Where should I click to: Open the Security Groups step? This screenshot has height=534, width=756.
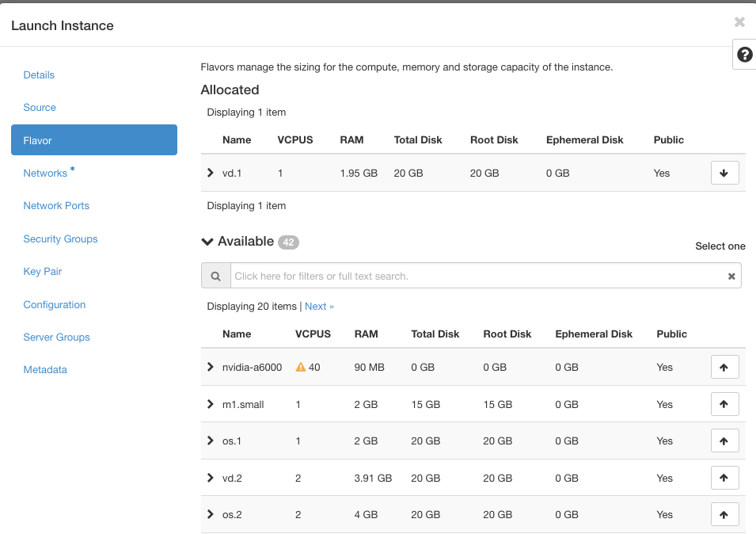click(x=60, y=238)
